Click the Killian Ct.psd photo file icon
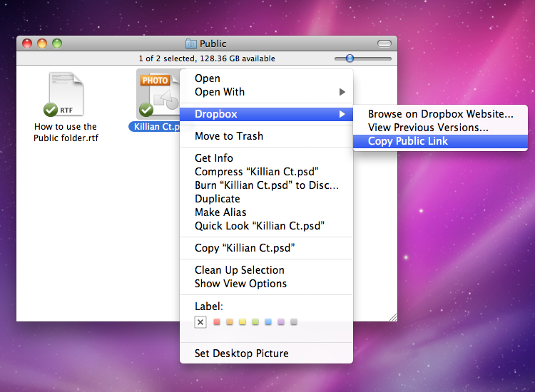Viewport: 535px width, 392px height. [x=157, y=95]
